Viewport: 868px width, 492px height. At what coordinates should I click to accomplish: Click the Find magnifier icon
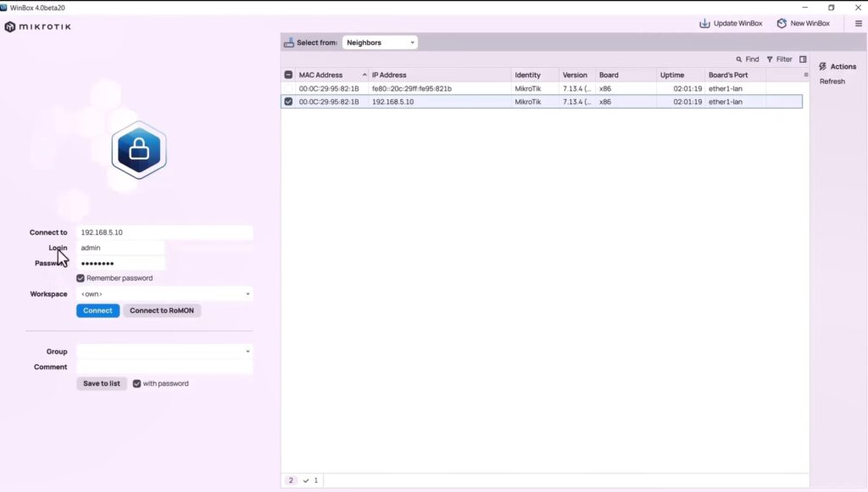(x=739, y=59)
